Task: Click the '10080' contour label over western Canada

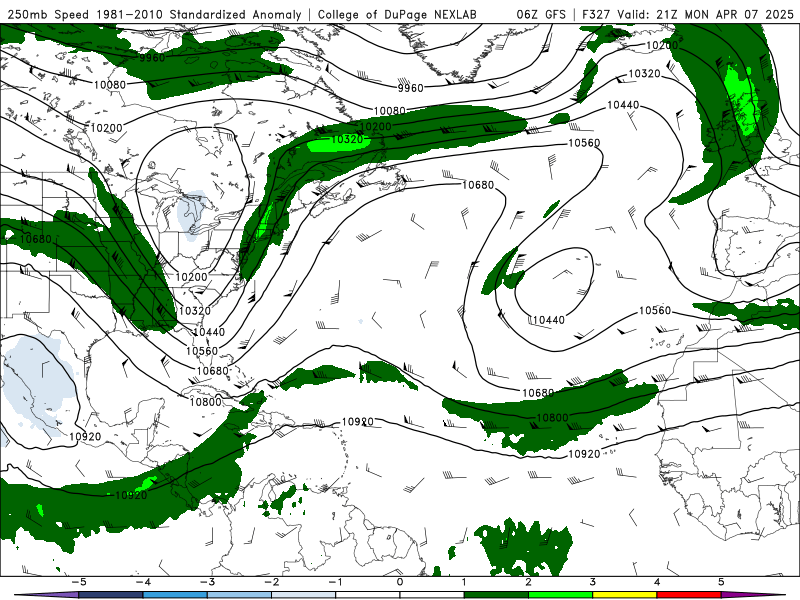Action: (x=110, y=84)
